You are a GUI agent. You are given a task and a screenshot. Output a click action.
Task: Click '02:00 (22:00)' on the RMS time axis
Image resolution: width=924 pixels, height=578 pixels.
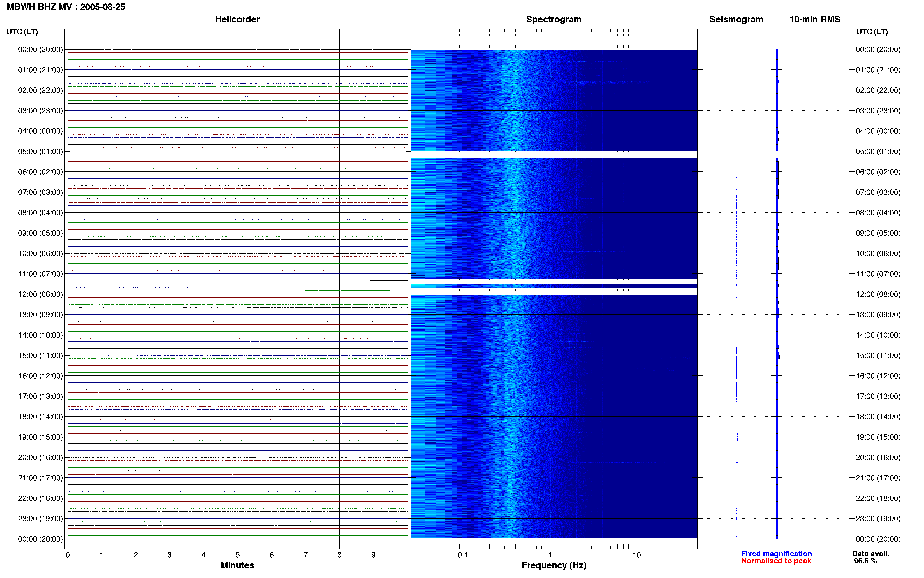(x=878, y=90)
